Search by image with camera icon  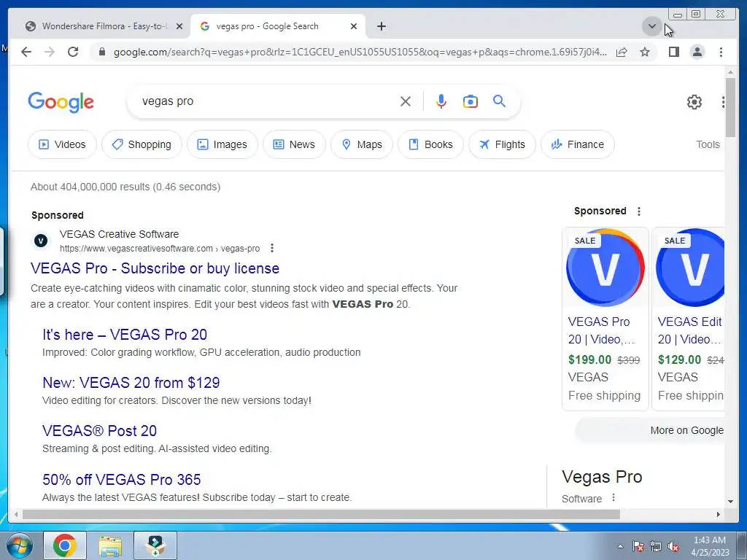[471, 101]
